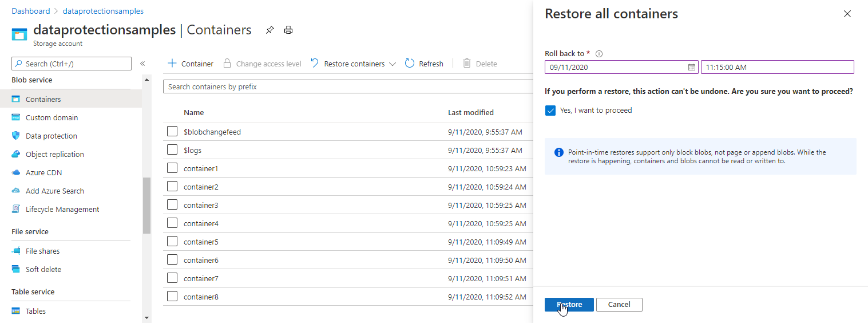Image resolution: width=868 pixels, height=323 pixels.
Task: Sort by the Name column header
Action: pyautogui.click(x=194, y=113)
